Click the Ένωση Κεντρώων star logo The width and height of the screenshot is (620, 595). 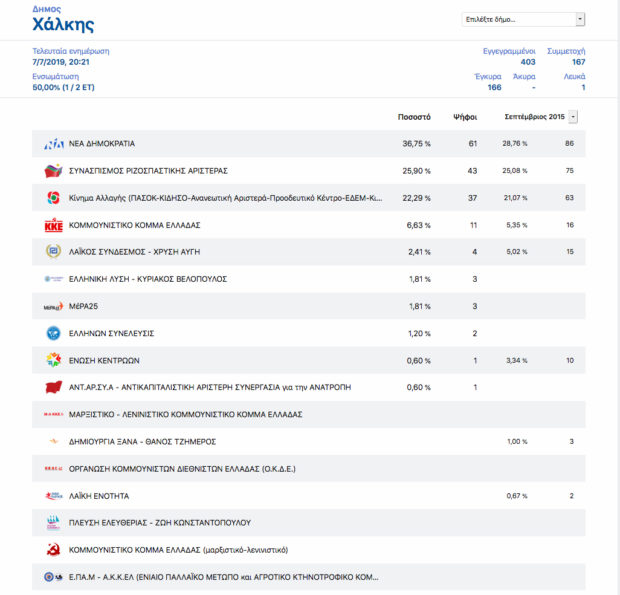point(53,360)
